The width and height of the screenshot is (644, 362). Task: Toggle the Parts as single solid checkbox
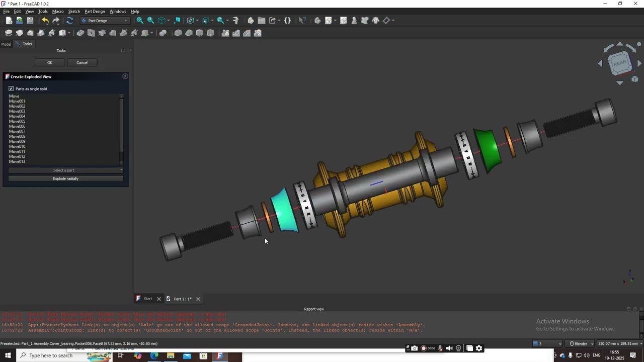tap(11, 89)
